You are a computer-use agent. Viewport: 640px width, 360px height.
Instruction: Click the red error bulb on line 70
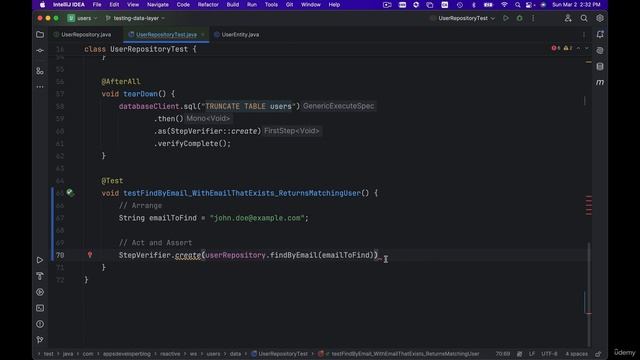[x=90, y=255]
